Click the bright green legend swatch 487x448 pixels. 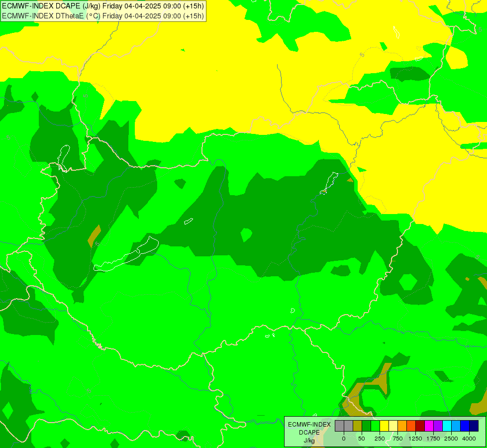375,426
